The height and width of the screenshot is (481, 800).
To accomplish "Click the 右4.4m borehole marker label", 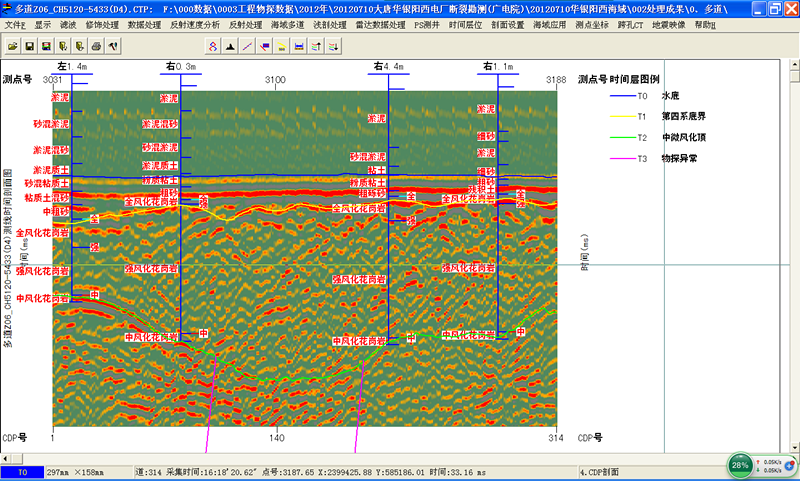I will (x=388, y=67).
